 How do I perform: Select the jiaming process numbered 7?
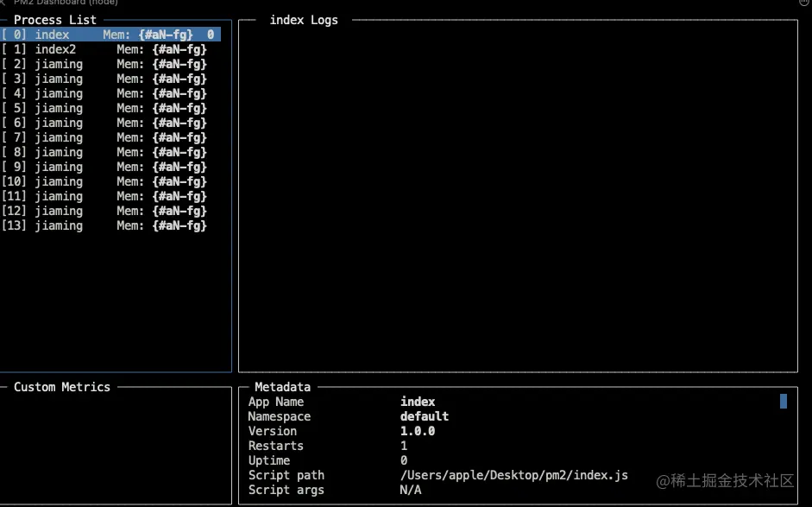pos(104,137)
